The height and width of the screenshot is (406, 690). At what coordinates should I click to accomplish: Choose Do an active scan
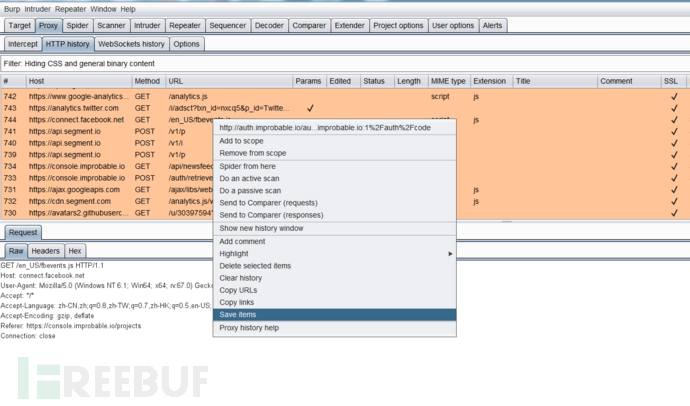(x=334, y=179)
